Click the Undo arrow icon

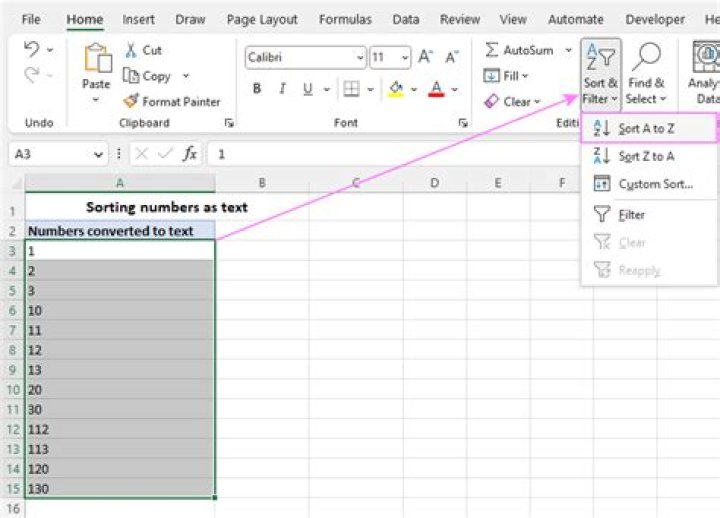31,50
